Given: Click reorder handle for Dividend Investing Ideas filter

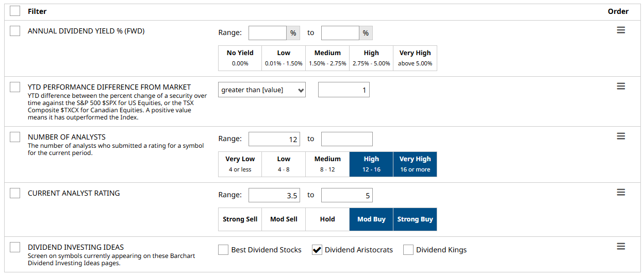Looking at the screenshot, I should [x=621, y=246].
